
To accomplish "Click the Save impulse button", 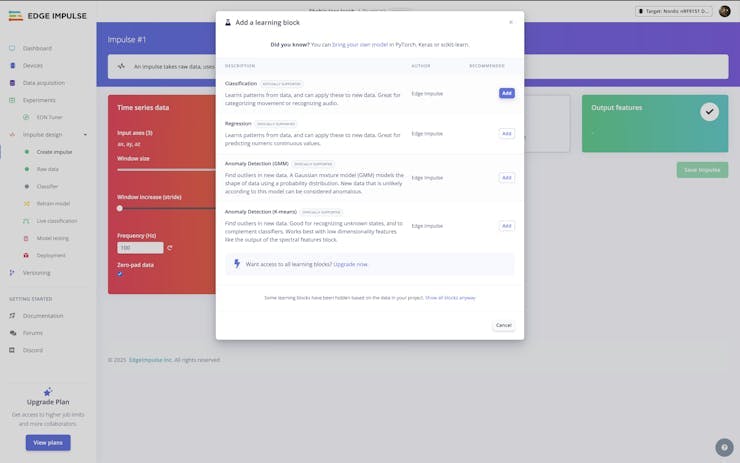I will tap(702, 170).
